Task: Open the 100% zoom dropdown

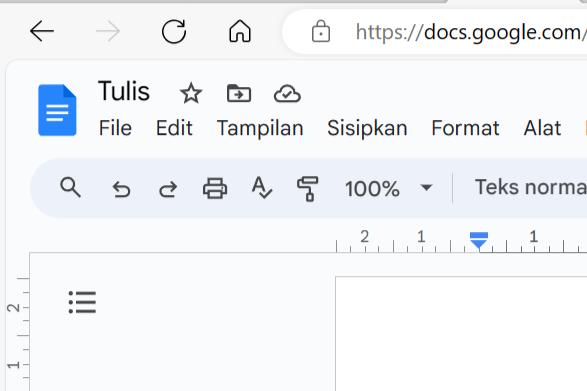Action: click(389, 188)
